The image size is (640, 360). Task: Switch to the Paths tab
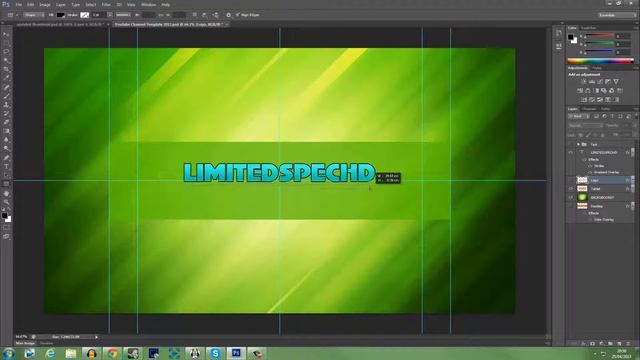[x=605, y=109]
